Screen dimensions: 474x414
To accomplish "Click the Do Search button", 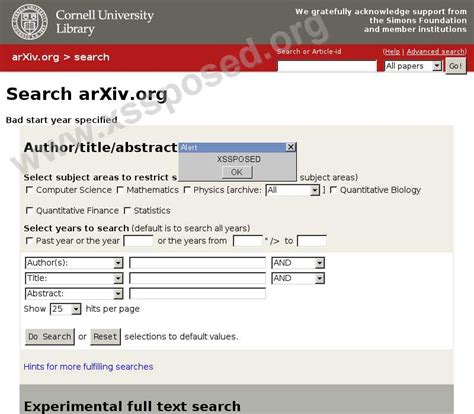I will [x=50, y=337].
